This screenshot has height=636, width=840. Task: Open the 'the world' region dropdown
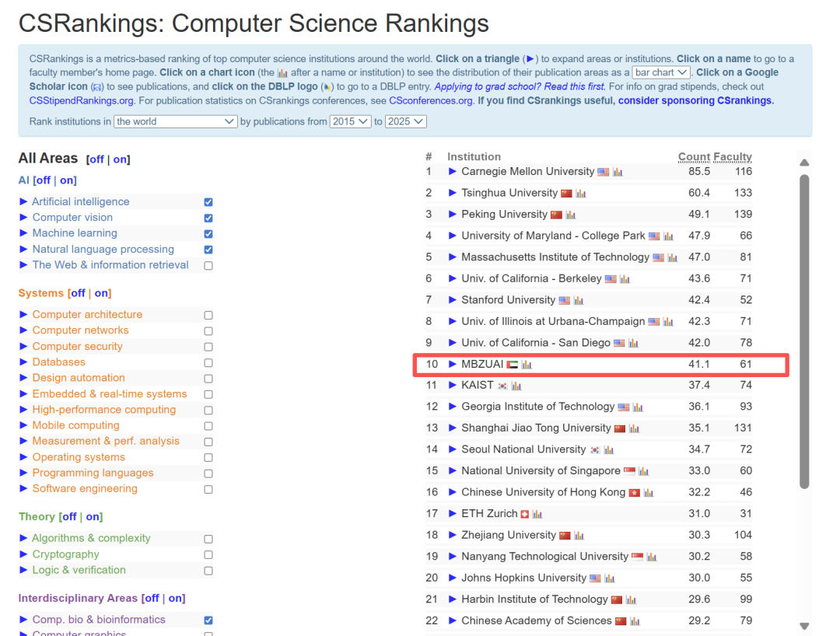(176, 121)
